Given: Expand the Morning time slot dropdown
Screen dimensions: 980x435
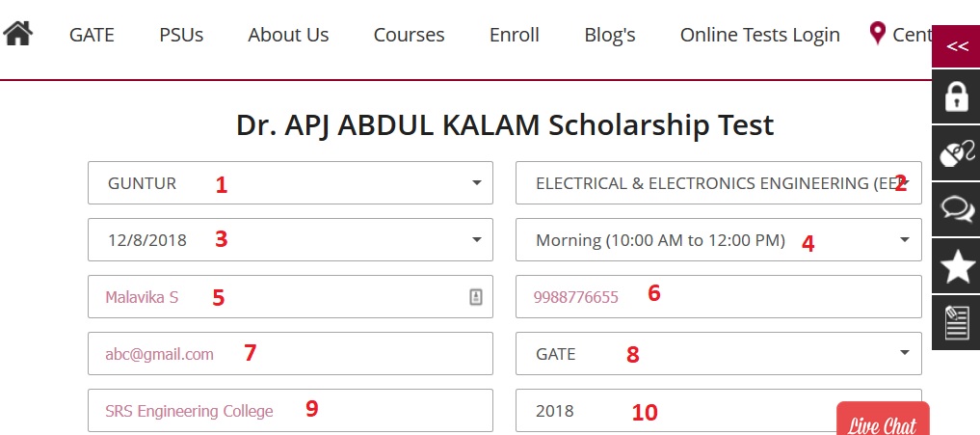Looking at the screenshot, I should (718, 240).
